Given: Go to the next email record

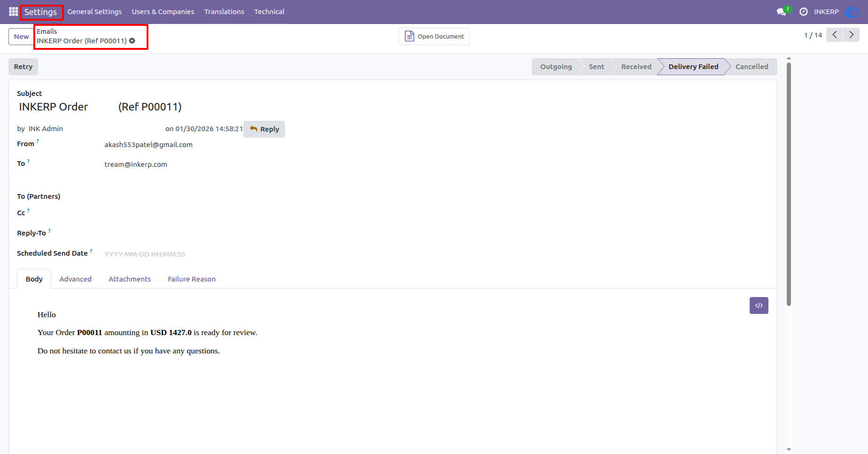Looking at the screenshot, I should coord(851,35).
